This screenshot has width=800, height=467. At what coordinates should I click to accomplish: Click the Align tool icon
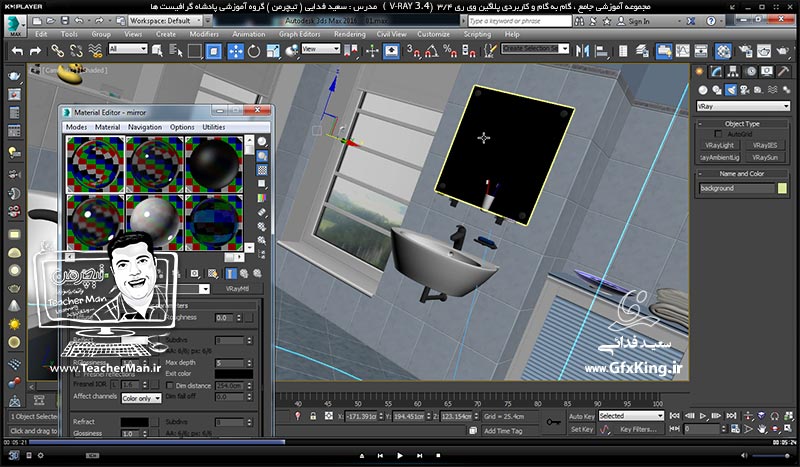coord(602,51)
